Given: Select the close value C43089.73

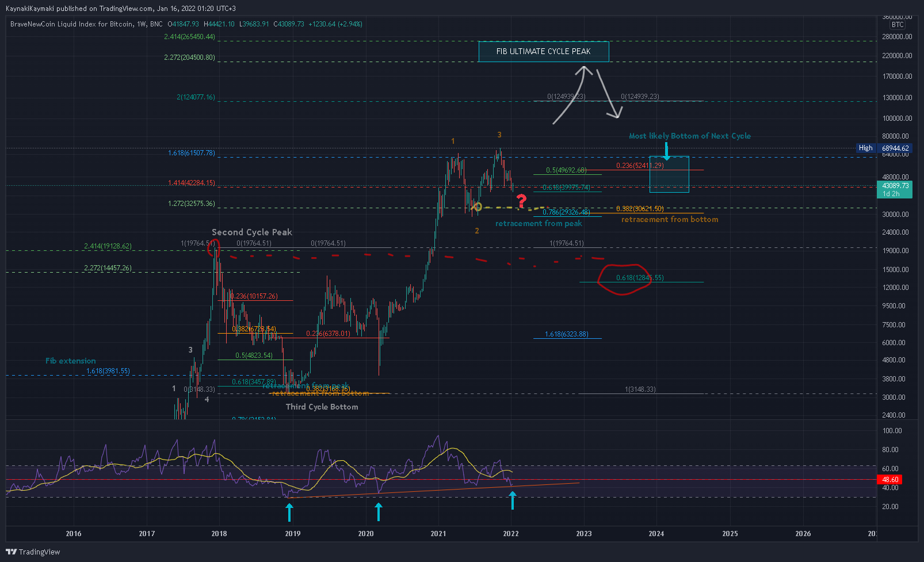Looking at the screenshot, I should pyautogui.click(x=289, y=24).
